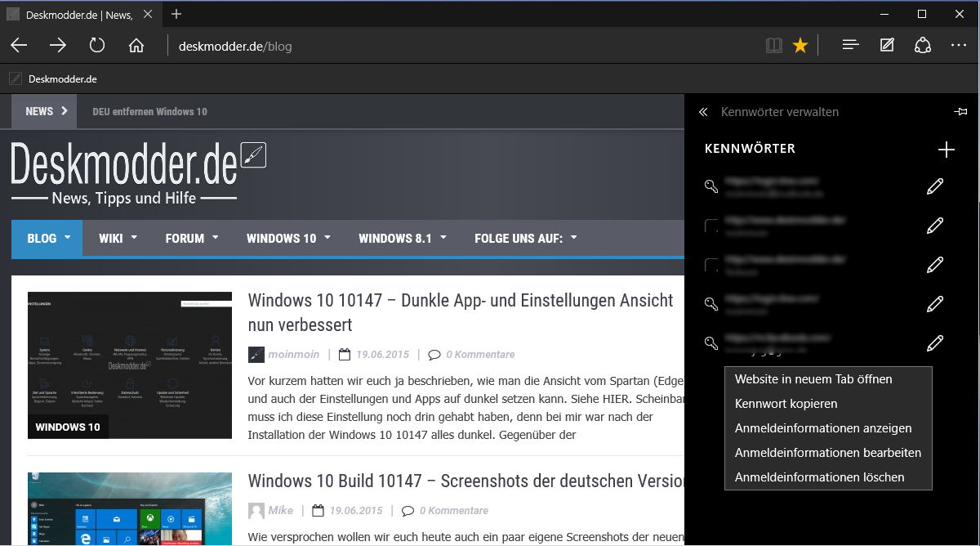
Task: Click the share icon in the toolbar
Action: [x=923, y=46]
